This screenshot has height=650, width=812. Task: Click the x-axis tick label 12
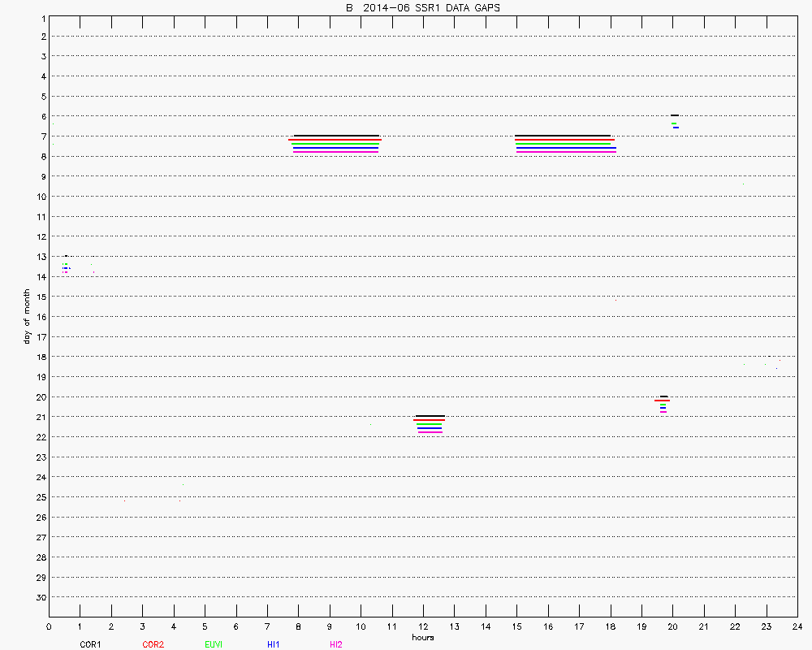(x=423, y=626)
